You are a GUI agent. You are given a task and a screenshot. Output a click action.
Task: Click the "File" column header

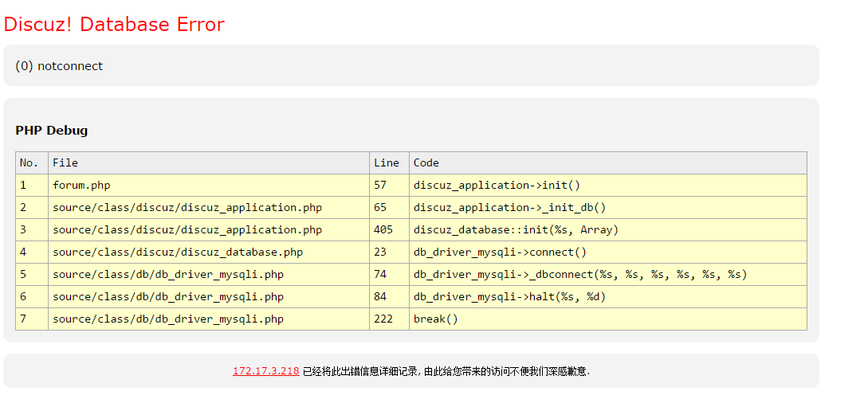65,163
